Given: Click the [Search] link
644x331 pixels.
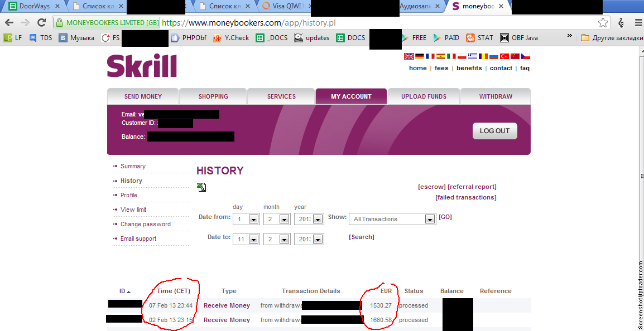Looking at the screenshot, I should [362, 237].
